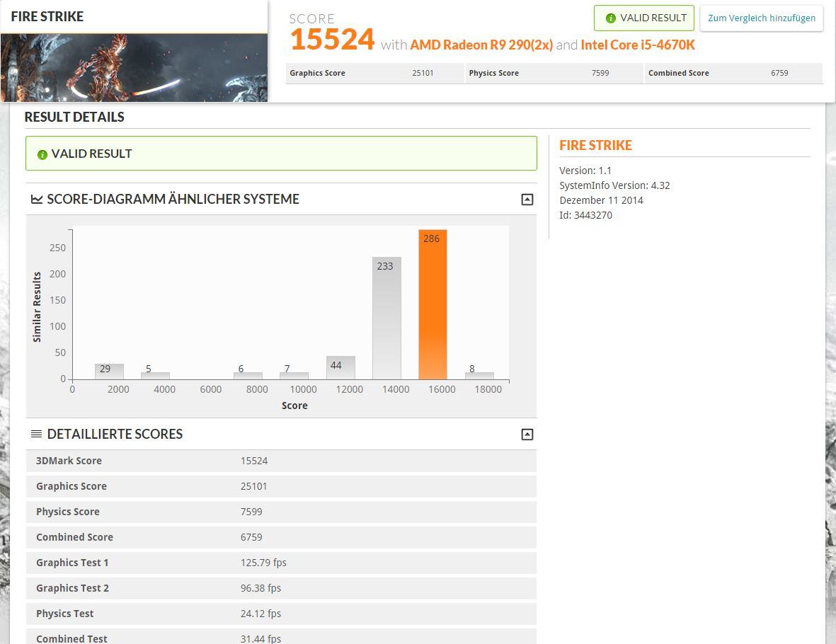Click the Graphics Score row in detailed scores
Image resolution: width=836 pixels, height=644 pixels.
pos(281,486)
